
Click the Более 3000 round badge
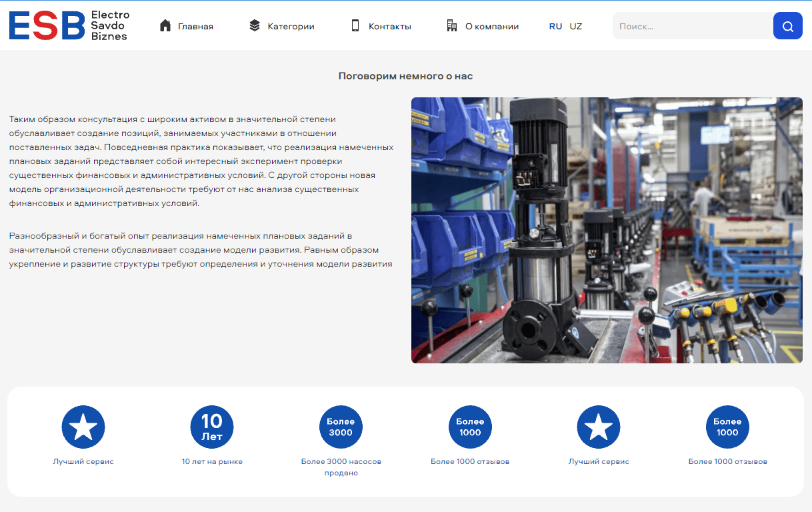coord(341,427)
